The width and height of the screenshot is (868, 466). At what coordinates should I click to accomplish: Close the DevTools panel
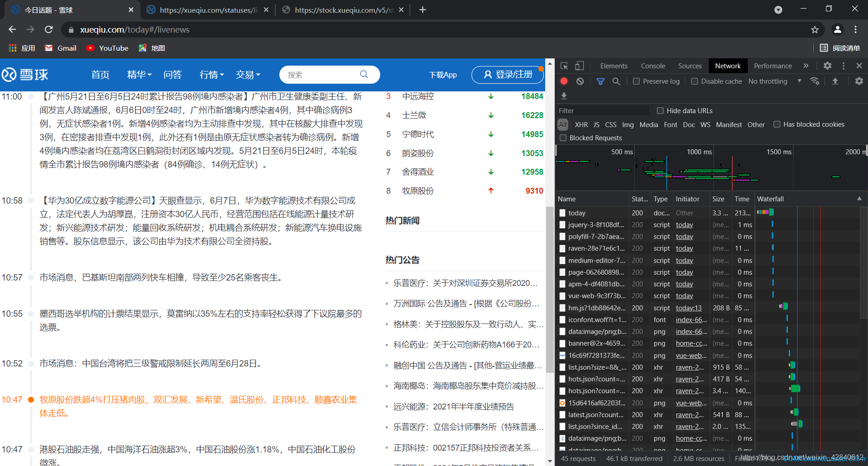[859, 66]
